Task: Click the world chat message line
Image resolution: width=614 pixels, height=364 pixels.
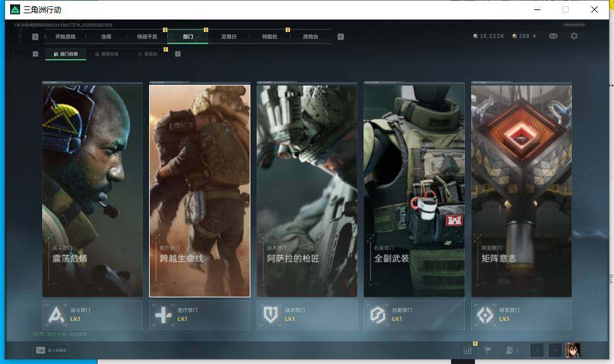Action: point(60,334)
